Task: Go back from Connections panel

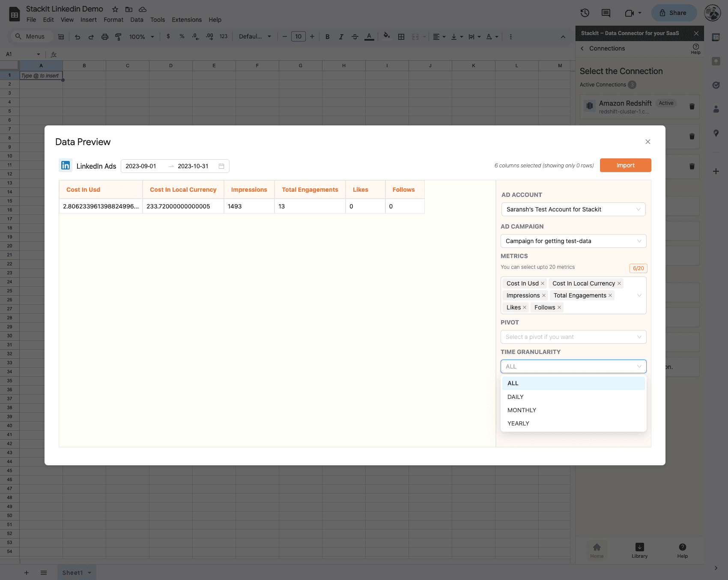Action: point(582,48)
